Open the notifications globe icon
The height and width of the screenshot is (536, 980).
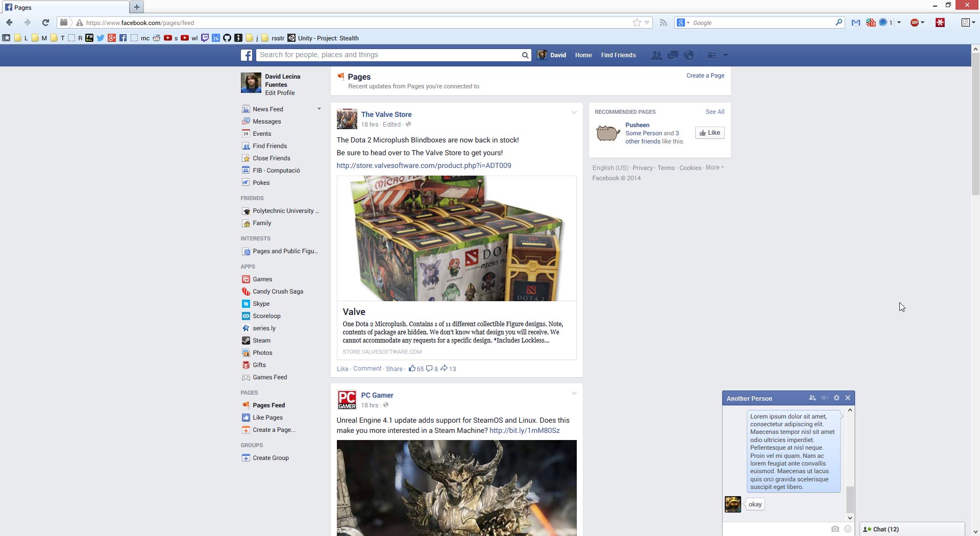(689, 55)
